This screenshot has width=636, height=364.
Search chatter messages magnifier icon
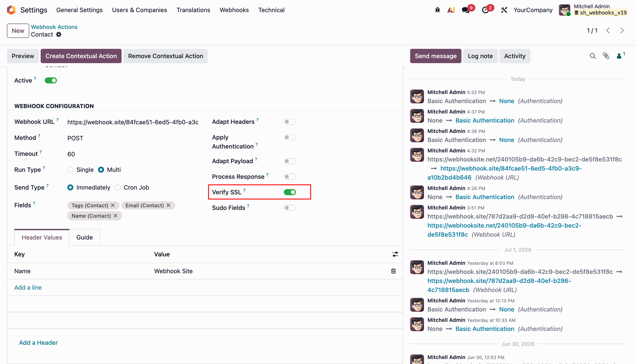[x=593, y=56]
